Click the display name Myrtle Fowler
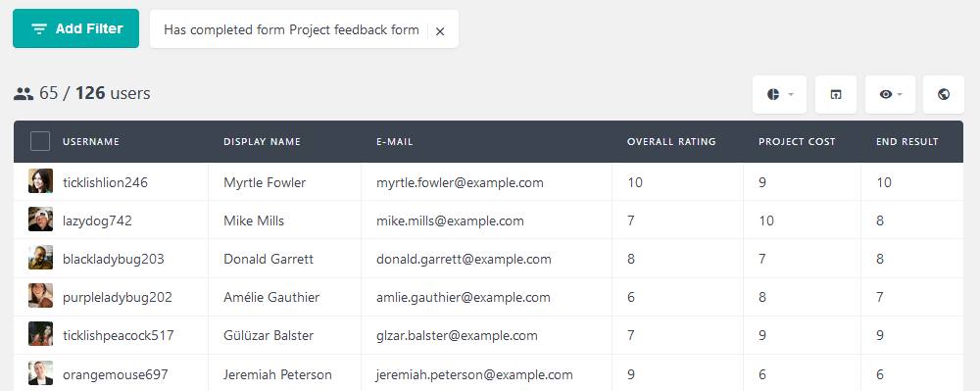The height and width of the screenshot is (391, 980). pos(265,183)
